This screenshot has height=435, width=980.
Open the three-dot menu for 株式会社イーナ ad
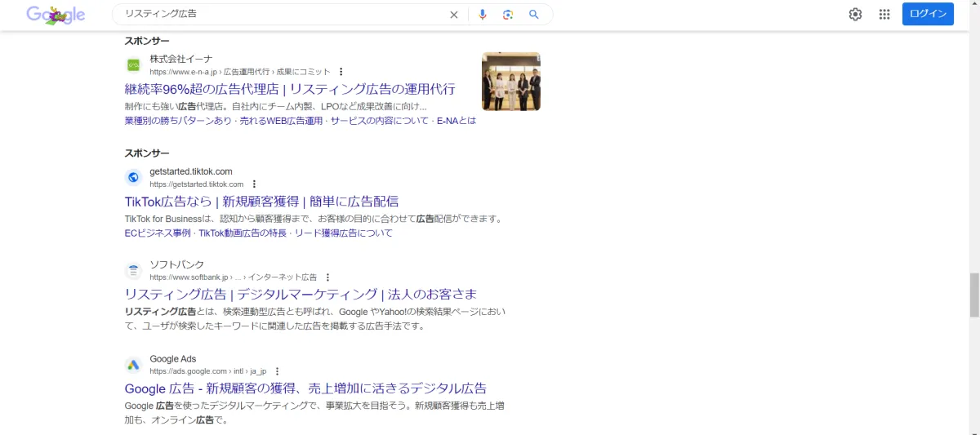[341, 72]
